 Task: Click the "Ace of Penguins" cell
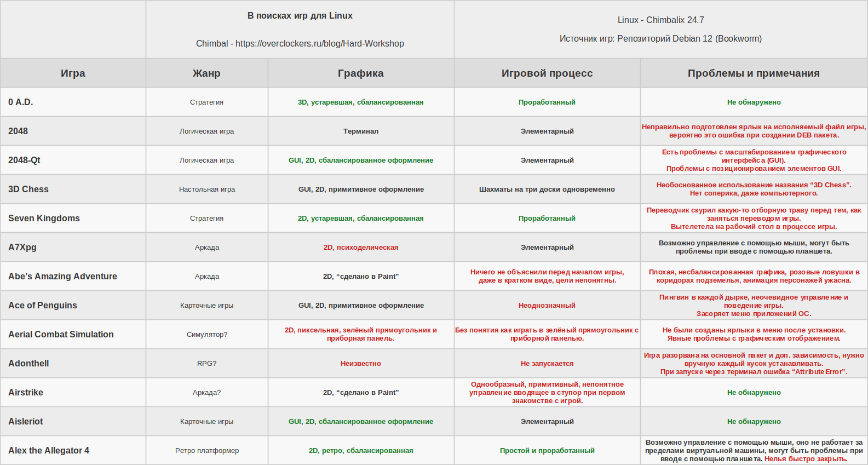43,306
